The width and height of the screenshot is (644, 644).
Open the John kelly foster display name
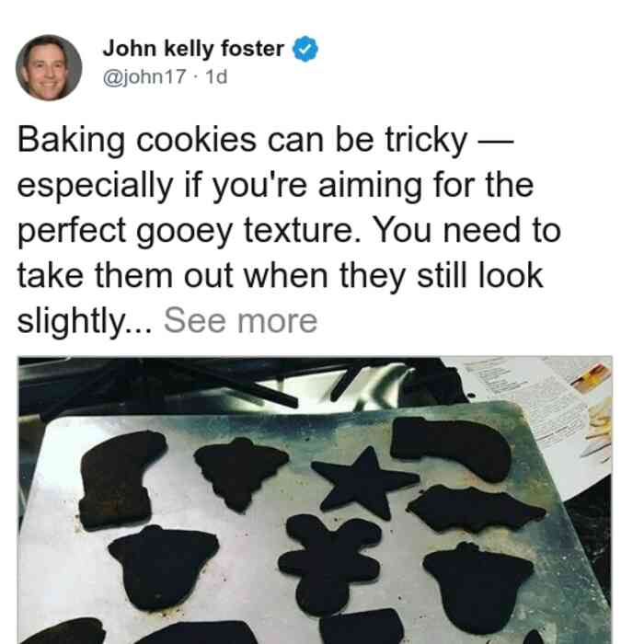(193, 49)
